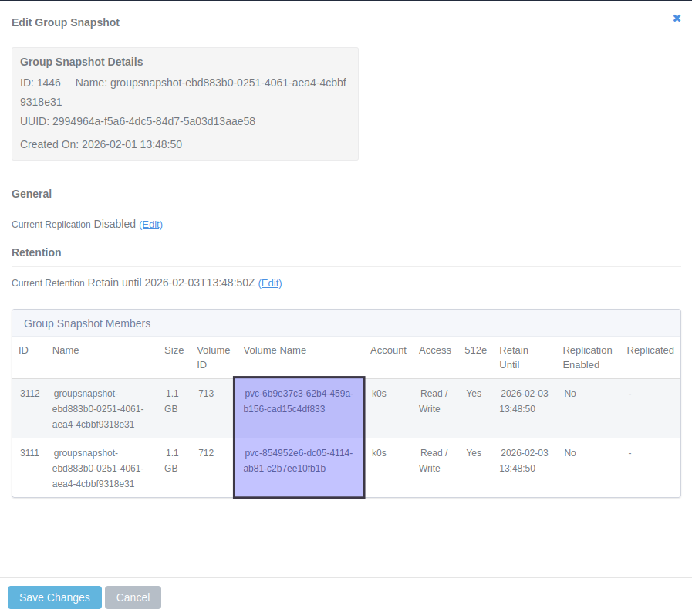Select volume ID 712 cell

[206, 453]
